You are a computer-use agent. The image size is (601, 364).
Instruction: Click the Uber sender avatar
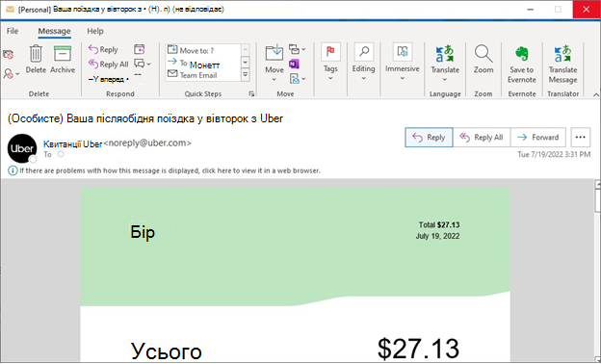click(22, 148)
